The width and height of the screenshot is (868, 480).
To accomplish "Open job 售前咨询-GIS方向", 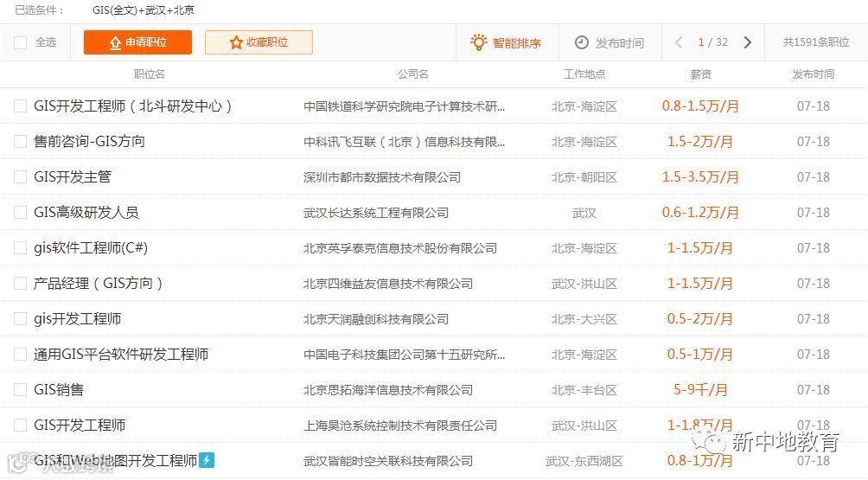I will pos(89,141).
